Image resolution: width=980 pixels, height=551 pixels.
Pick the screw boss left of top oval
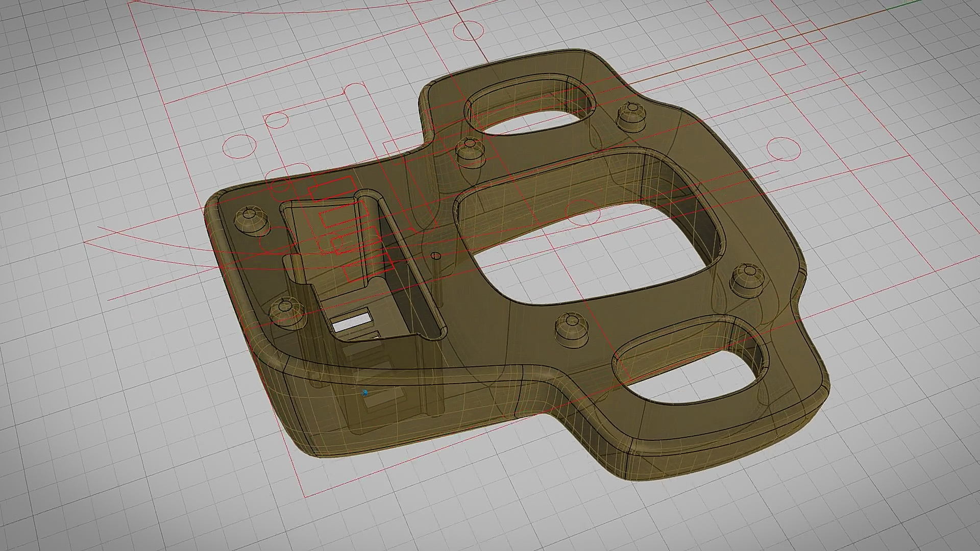click(469, 152)
